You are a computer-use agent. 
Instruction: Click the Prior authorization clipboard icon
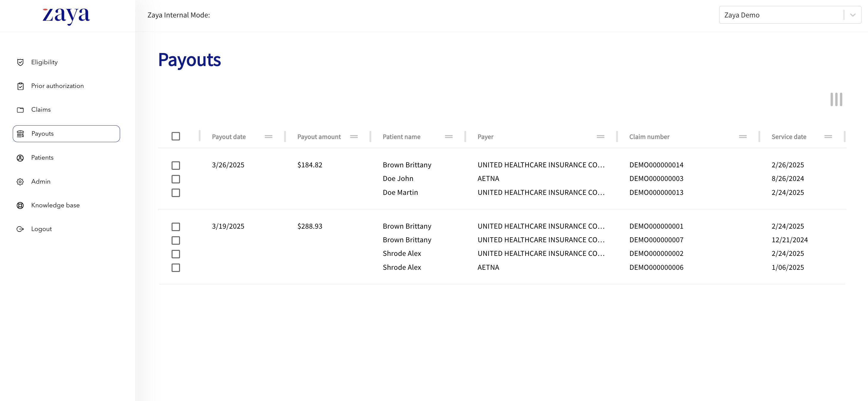coord(20,86)
